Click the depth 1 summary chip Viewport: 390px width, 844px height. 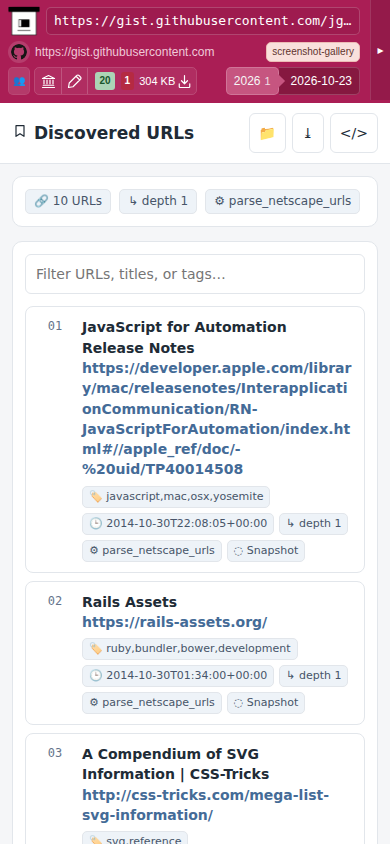tap(158, 201)
